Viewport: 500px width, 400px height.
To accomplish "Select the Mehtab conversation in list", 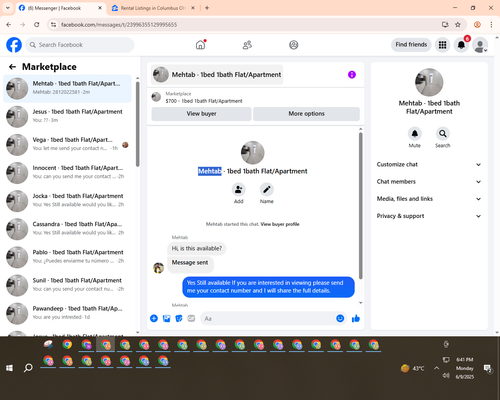I will coord(67,89).
